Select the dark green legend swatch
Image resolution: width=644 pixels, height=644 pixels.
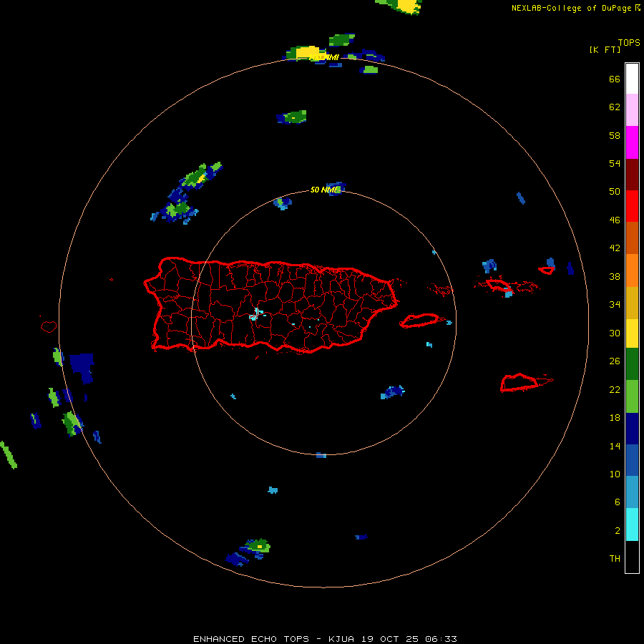pos(632,364)
